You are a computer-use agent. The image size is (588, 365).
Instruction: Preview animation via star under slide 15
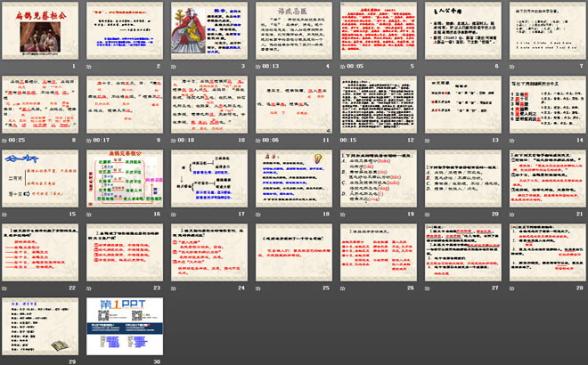tap(10, 215)
